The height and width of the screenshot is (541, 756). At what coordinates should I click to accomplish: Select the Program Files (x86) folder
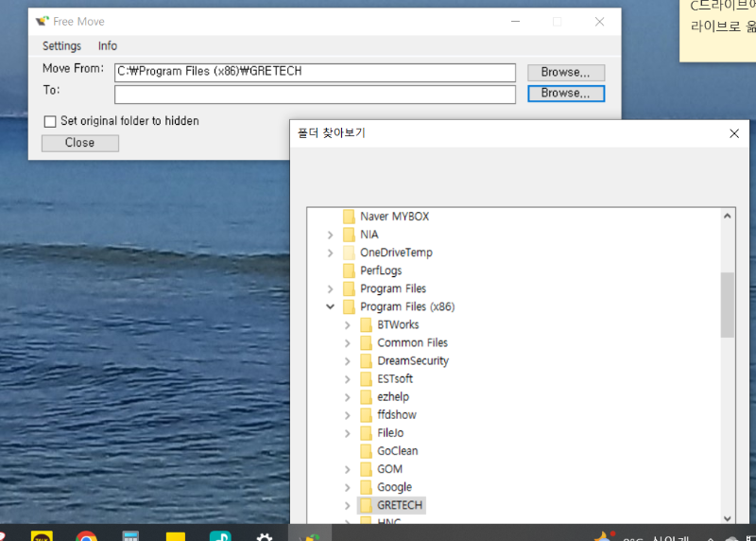tap(407, 306)
